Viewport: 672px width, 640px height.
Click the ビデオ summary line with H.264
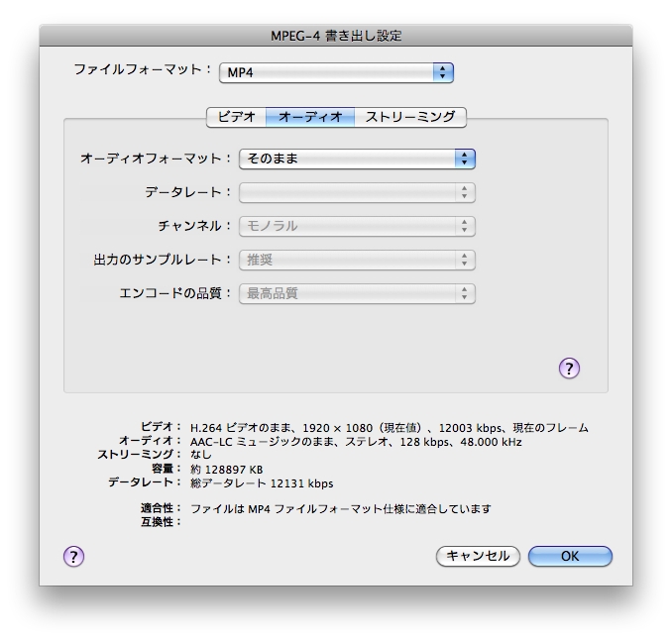(x=390, y=428)
